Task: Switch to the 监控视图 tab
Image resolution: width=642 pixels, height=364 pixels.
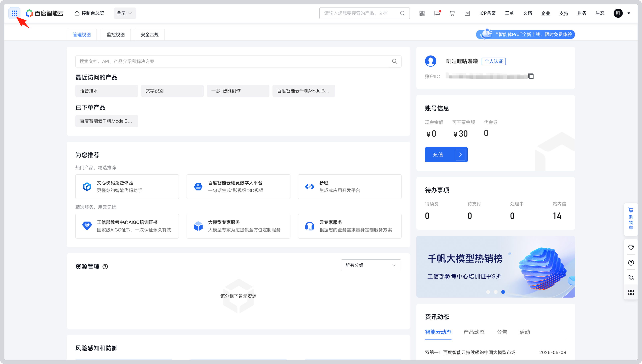Action: click(116, 34)
